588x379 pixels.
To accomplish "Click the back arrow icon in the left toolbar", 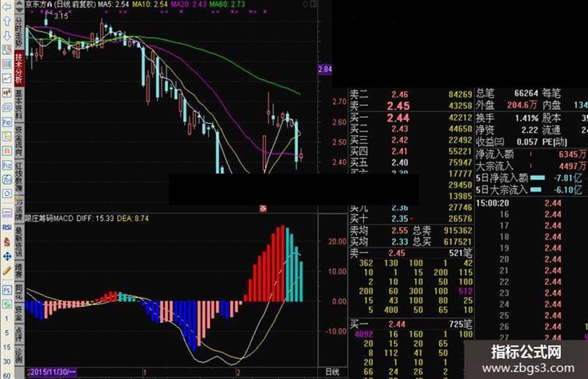I will coord(7,7).
